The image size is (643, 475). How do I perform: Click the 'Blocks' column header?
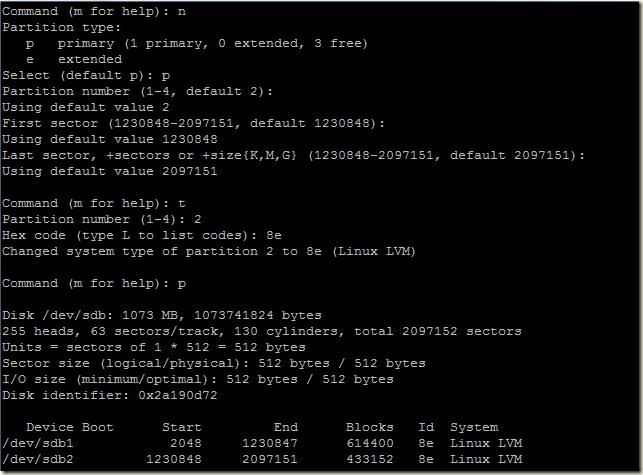pos(370,427)
